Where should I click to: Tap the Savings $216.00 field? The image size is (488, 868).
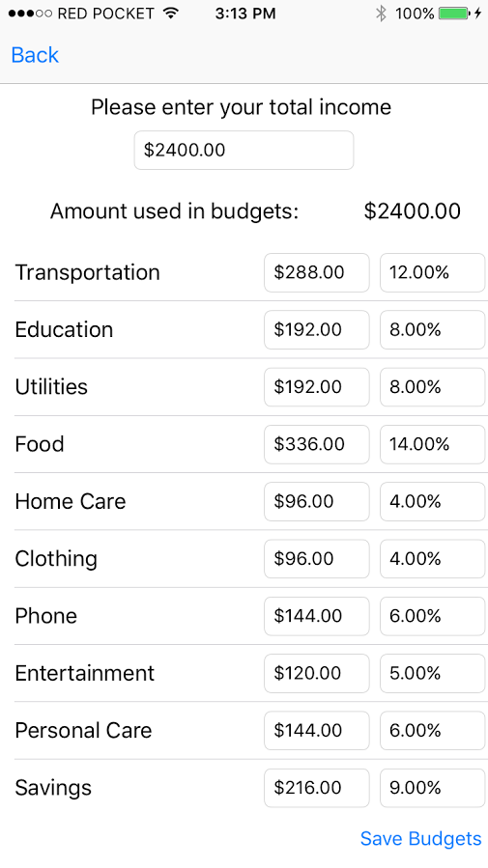(317, 788)
